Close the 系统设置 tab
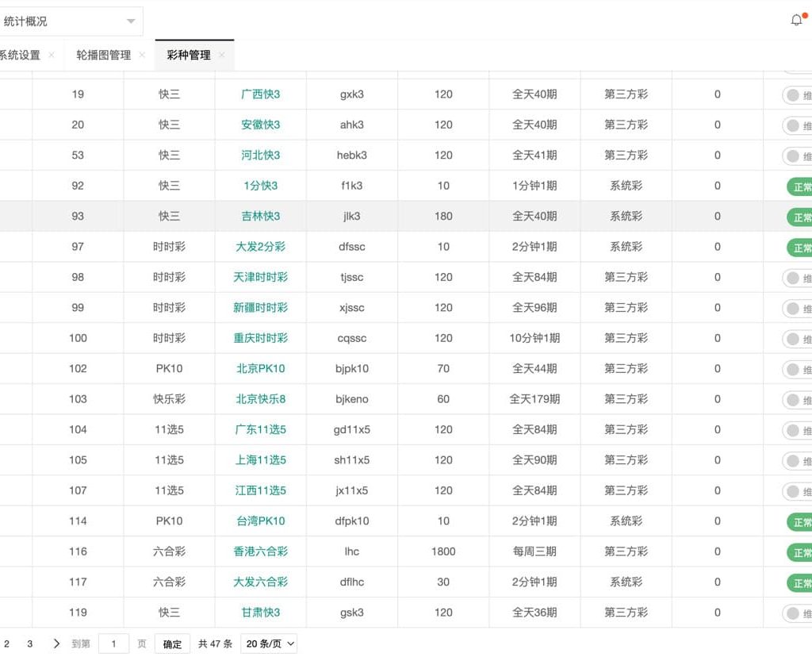Screen dimensions: 812x657 [x=52, y=56]
